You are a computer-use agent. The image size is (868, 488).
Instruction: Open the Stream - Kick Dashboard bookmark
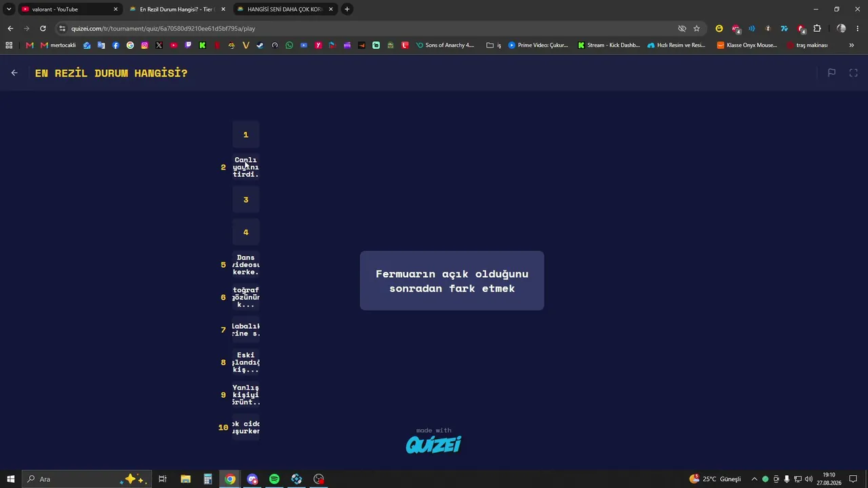pos(609,45)
